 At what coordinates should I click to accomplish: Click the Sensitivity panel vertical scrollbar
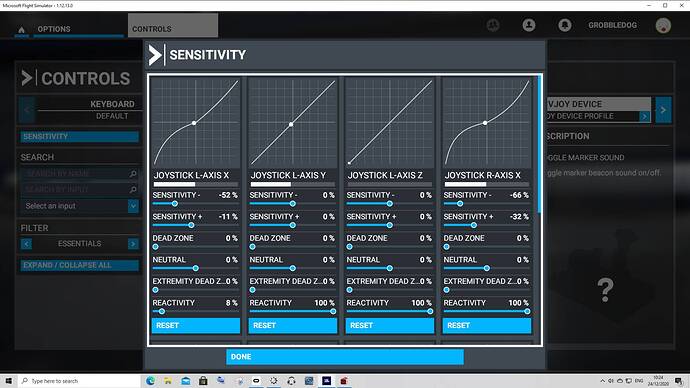[540, 145]
